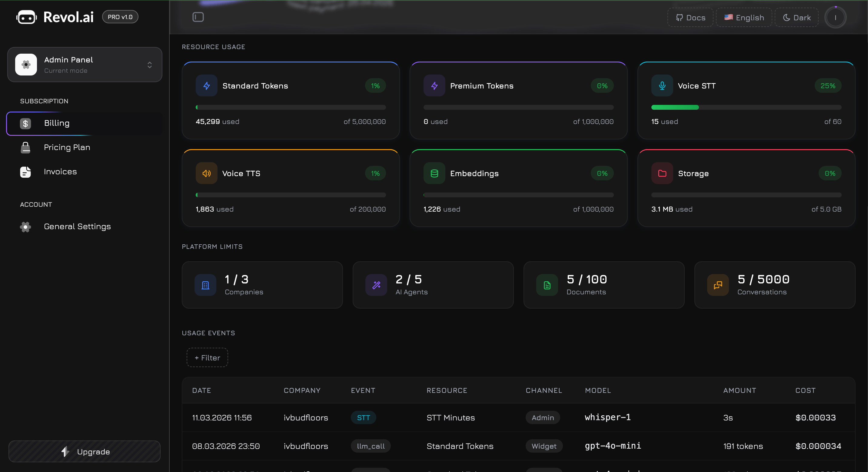Click the Premium Tokens lightning icon
Viewport: 868px width, 472px height.
(x=434, y=85)
